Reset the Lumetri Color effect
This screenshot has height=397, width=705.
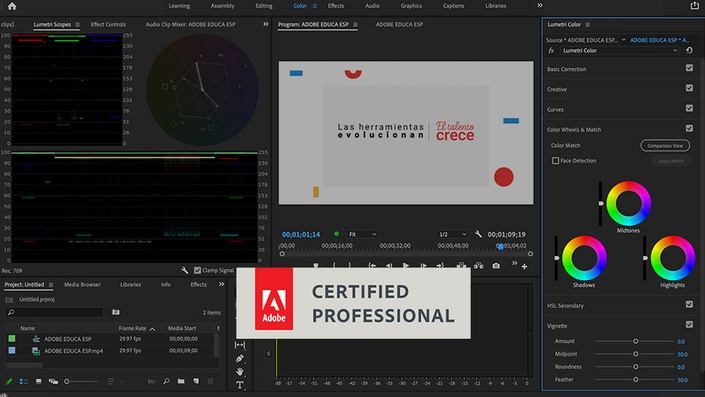click(689, 50)
